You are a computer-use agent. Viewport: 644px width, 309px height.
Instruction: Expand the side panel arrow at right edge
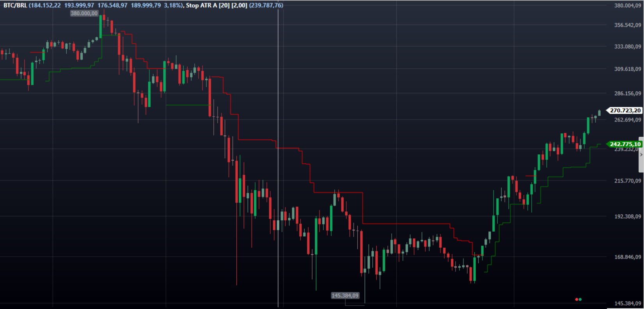tap(641, 155)
